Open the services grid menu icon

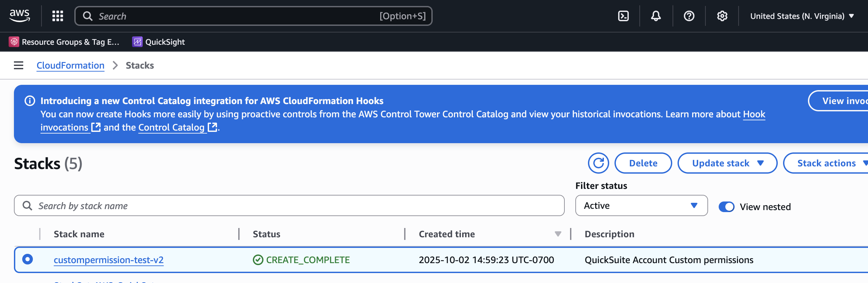pos(58,16)
